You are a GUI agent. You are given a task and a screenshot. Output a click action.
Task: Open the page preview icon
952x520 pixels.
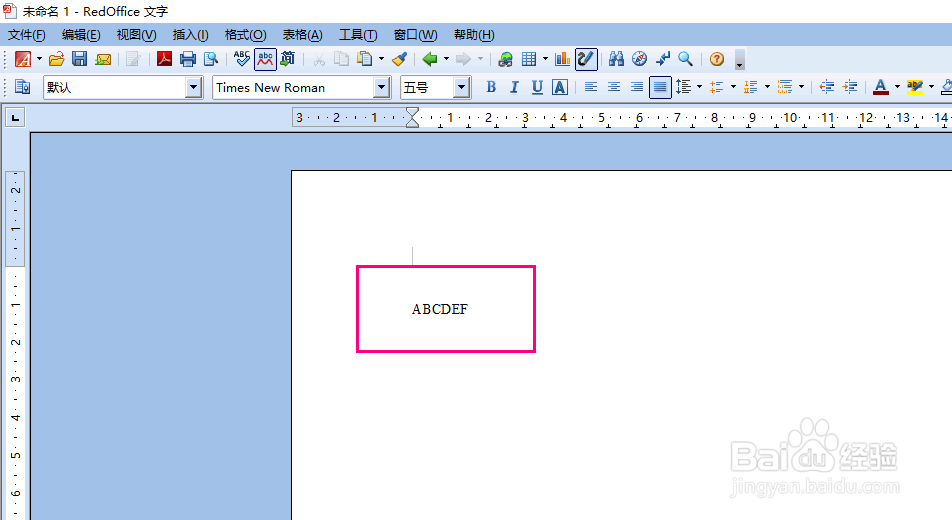click(211, 59)
